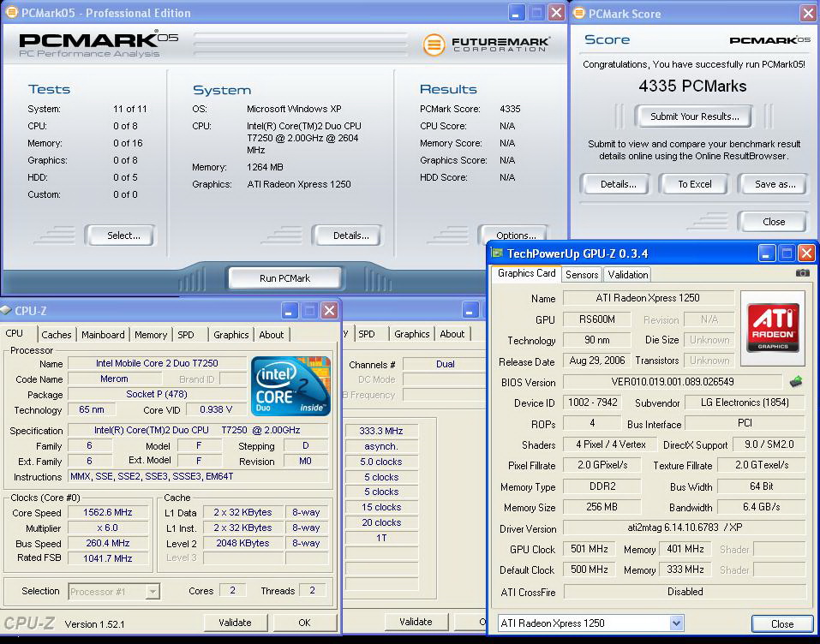
Task: Export results with To Excel button
Action: (695, 184)
